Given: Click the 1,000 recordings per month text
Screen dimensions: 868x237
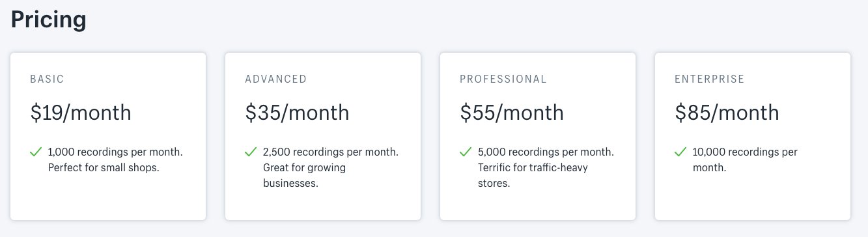Looking at the screenshot, I should (115, 152).
